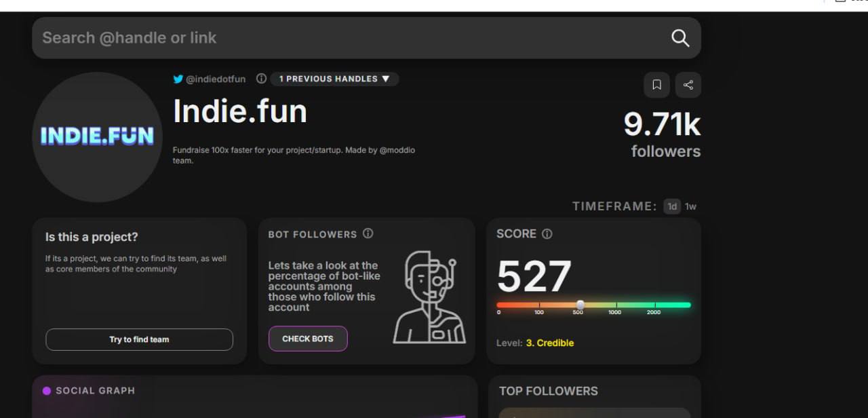Click the 9.71k followers count

pyautogui.click(x=662, y=134)
